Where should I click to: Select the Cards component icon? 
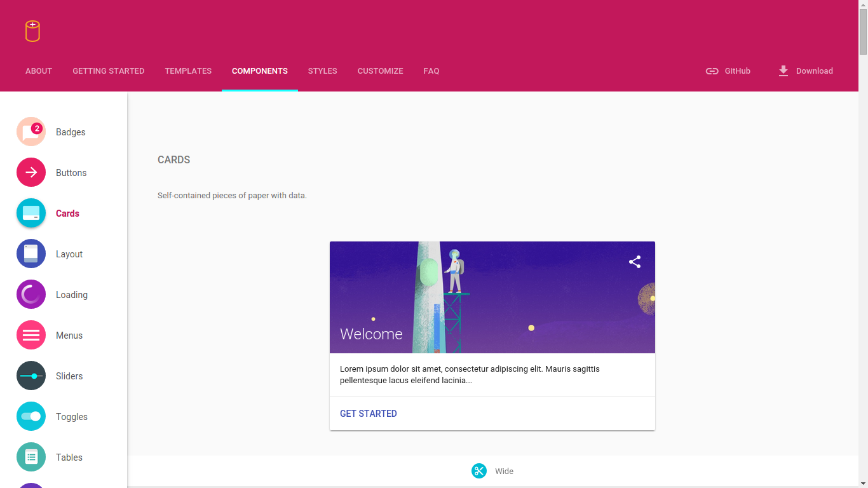31,213
